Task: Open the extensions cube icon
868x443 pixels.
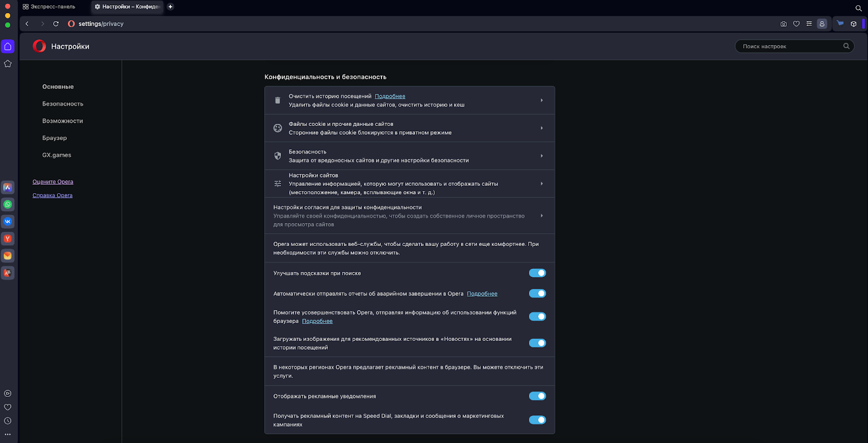Action: tap(853, 24)
